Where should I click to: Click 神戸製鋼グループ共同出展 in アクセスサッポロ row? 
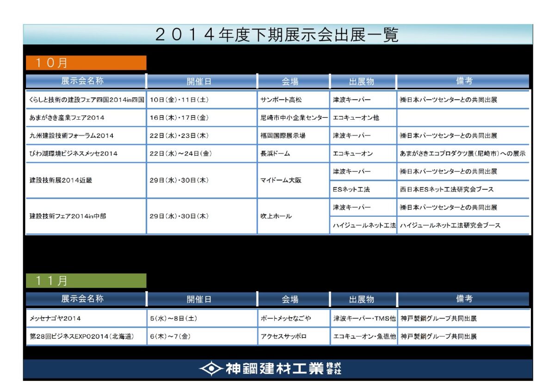coord(438,336)
